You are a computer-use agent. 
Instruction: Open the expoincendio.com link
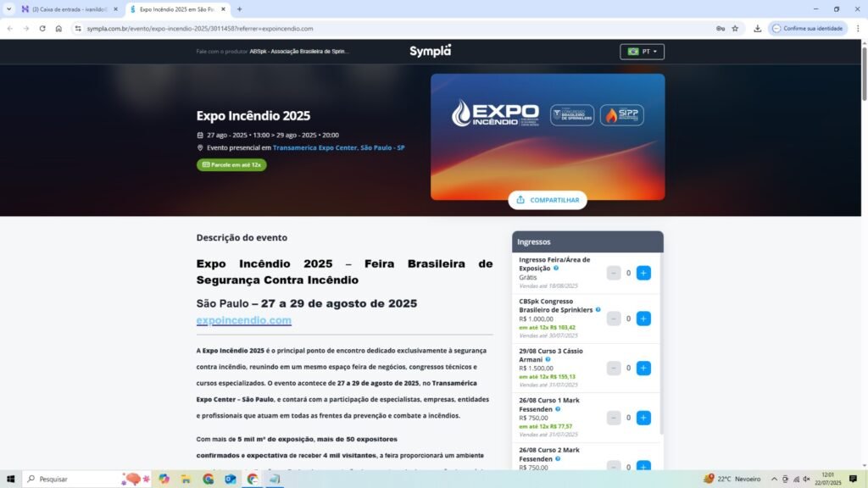pyautogui.click(x=243, y=319)
